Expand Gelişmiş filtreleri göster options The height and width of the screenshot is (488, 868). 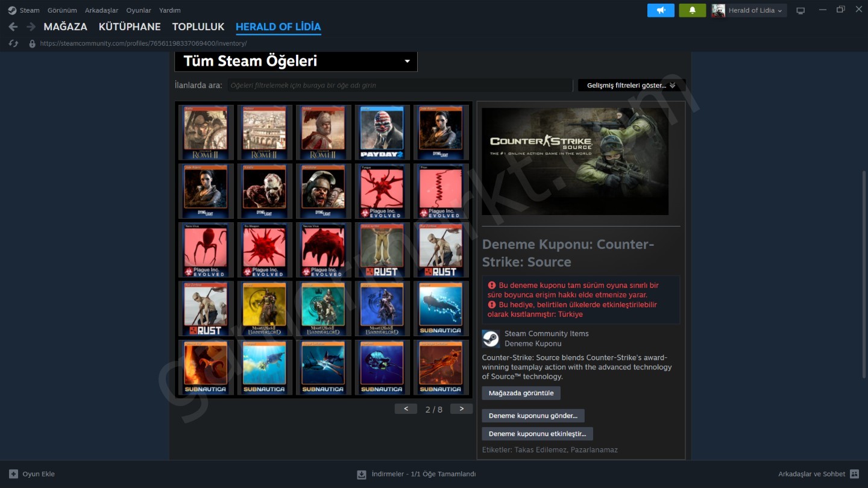coord(632,86)
